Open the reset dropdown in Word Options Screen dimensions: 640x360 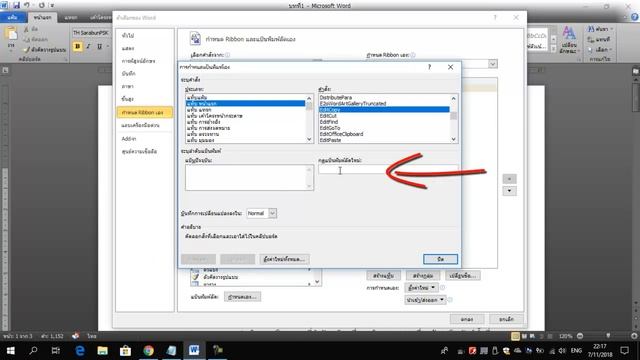(x=422, y=288)
